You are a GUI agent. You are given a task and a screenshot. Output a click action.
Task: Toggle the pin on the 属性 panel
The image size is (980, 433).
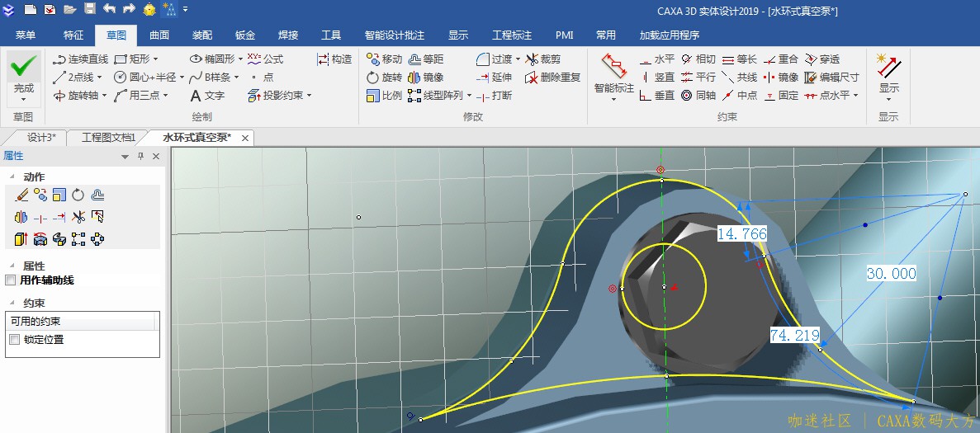pyautogui.click(x=140, y=157)
